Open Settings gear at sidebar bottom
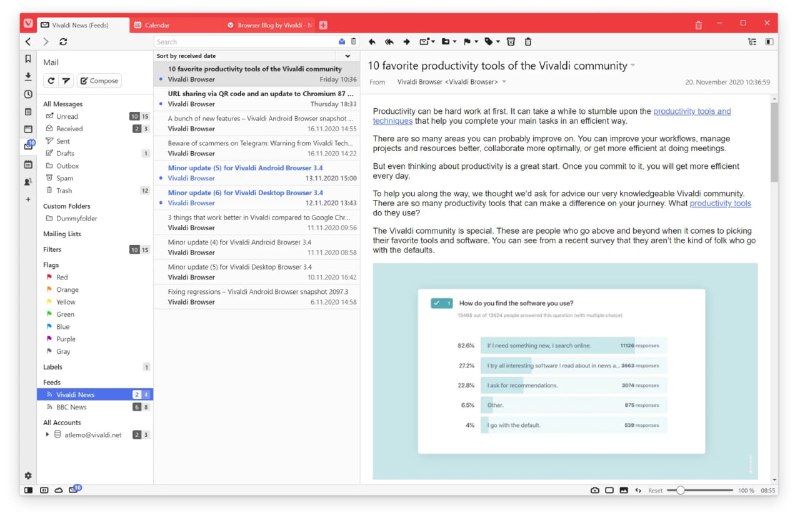The width and height of the screenshot is (800, 515). [x=28, y=475]
